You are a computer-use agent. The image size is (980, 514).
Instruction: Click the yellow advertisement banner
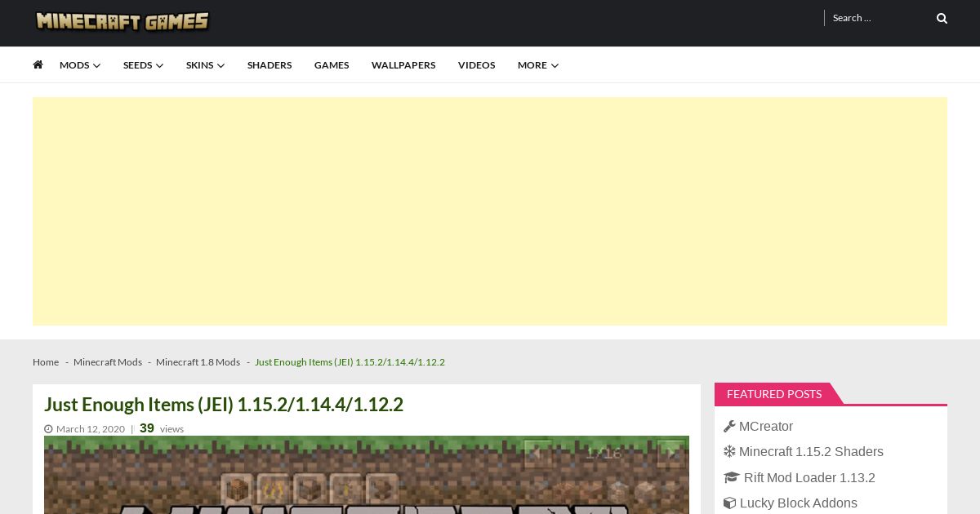pyautogui.click(x=490, y=211)
